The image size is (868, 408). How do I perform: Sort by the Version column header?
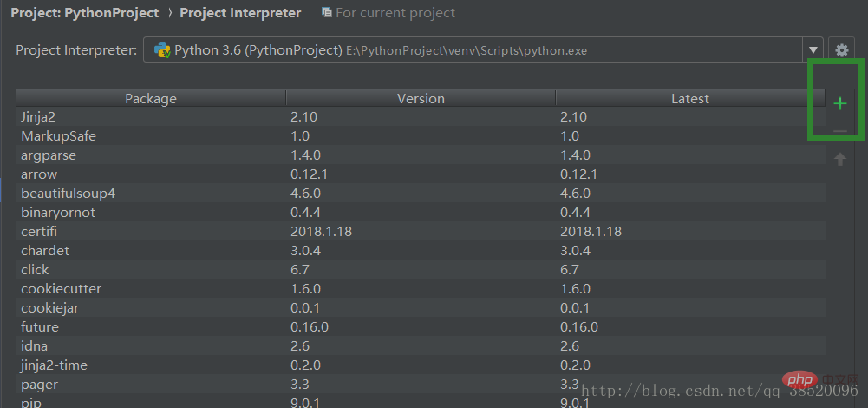tap(421, 98)
